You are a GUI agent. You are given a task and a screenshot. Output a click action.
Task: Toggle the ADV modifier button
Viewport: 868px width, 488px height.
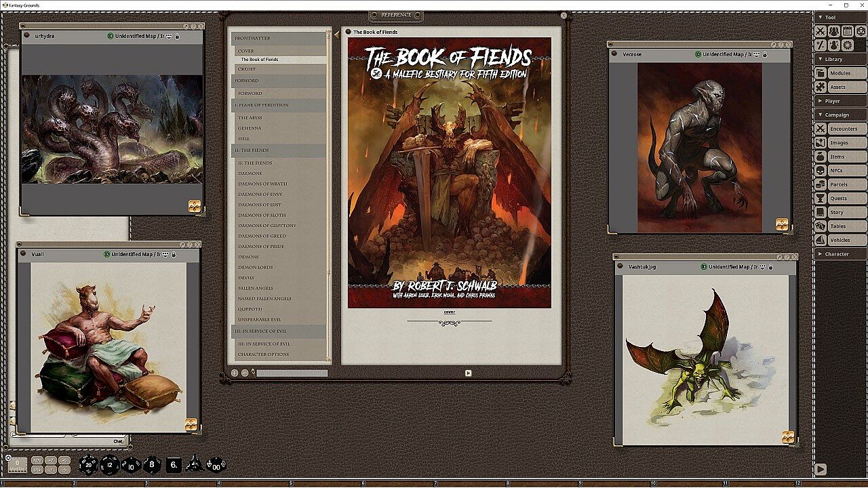pyautogui.click(x=37, y=460)
